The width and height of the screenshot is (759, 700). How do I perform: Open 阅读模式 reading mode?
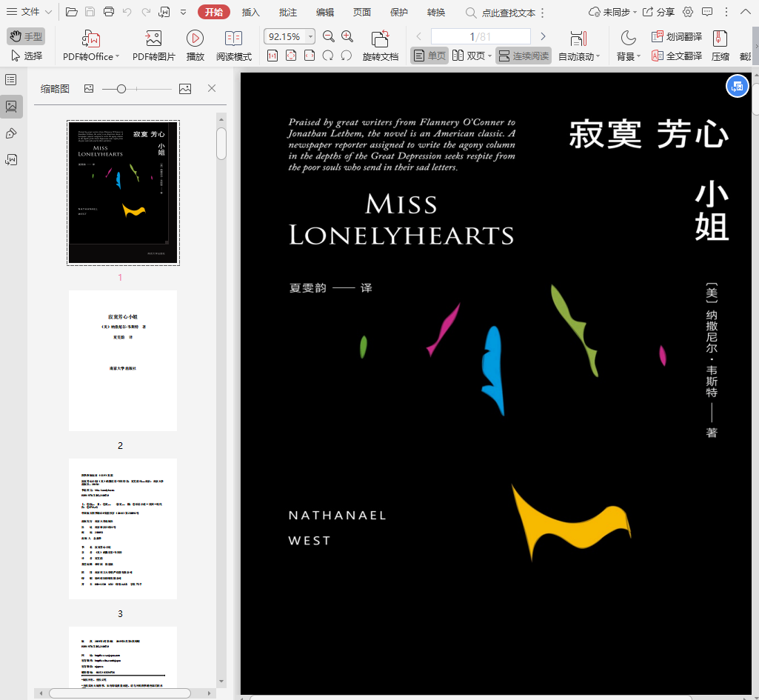tap(233, 39)
